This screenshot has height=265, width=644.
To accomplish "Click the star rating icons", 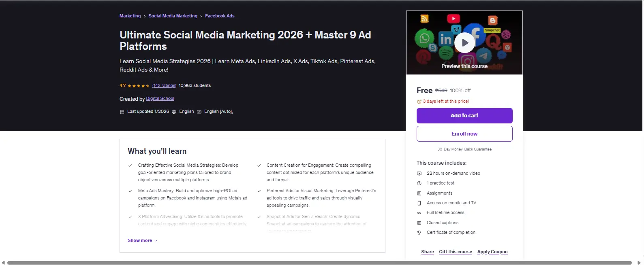I will [138, 86].
